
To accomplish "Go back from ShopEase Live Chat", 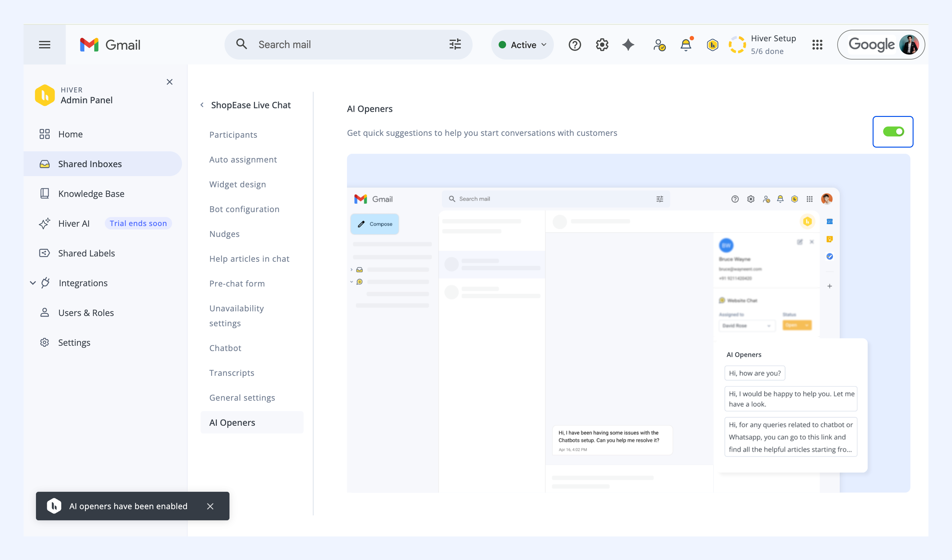I will pos(202,105).
